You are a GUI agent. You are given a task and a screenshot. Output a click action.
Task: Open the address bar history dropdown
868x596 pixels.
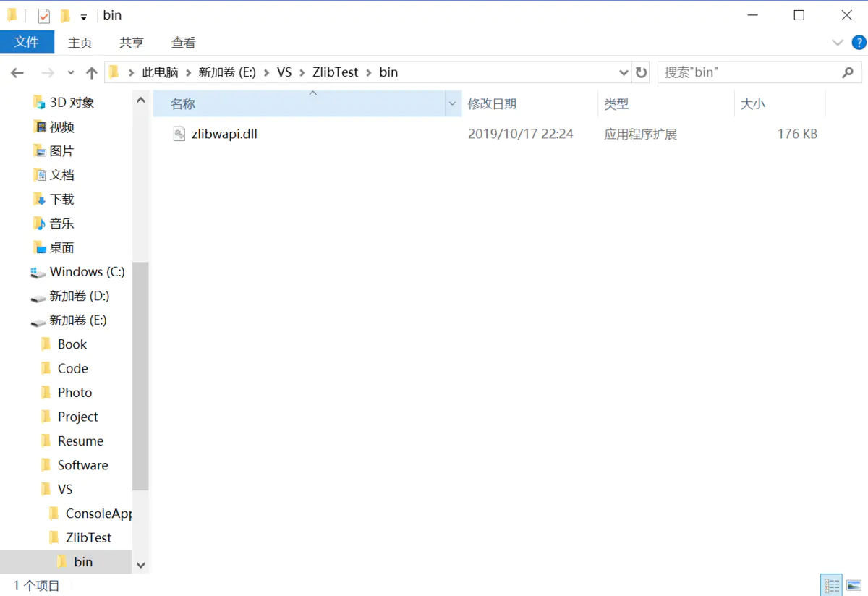624,72
